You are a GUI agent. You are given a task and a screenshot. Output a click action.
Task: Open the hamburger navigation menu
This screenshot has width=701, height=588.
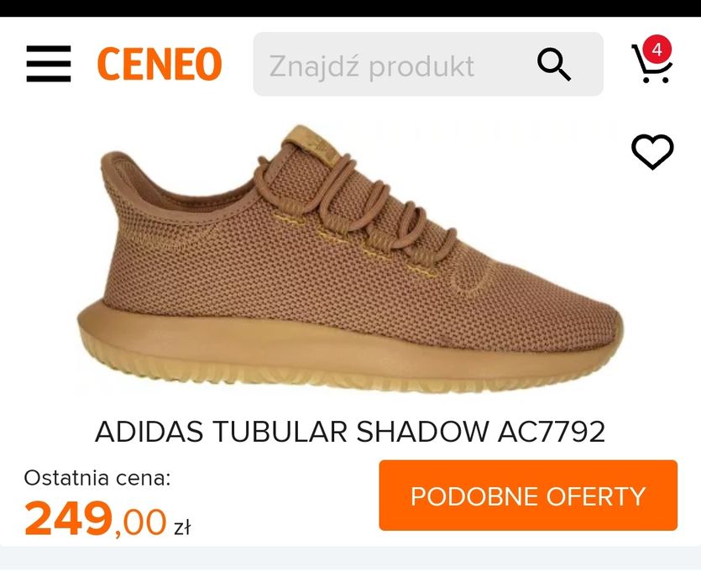click(49, 64)
